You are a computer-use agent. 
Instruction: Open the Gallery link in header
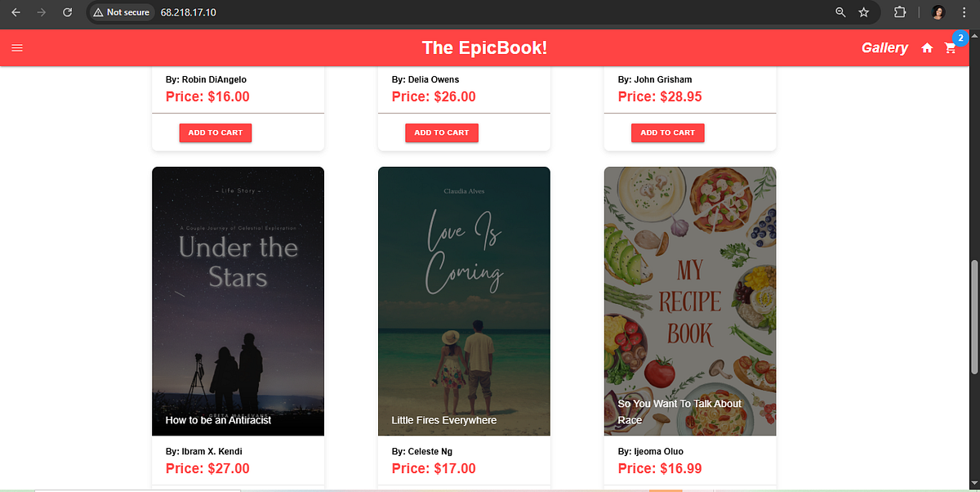click(x=884, y=48)
